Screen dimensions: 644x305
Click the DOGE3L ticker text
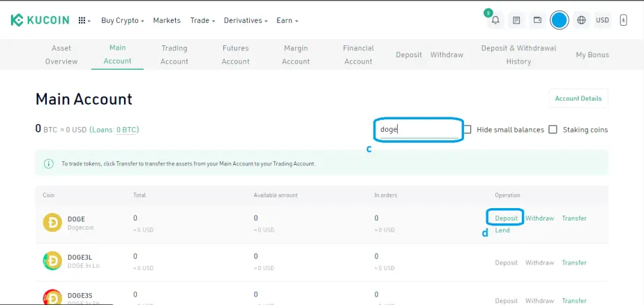(x=80, y=258)
